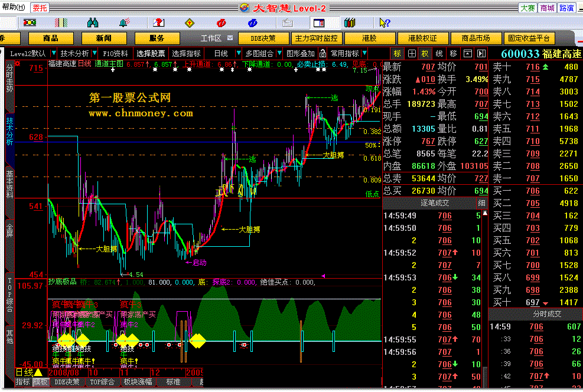Expand the 常用指标 dropdown arrow
583x392 pixels.
tap(364, 54)
